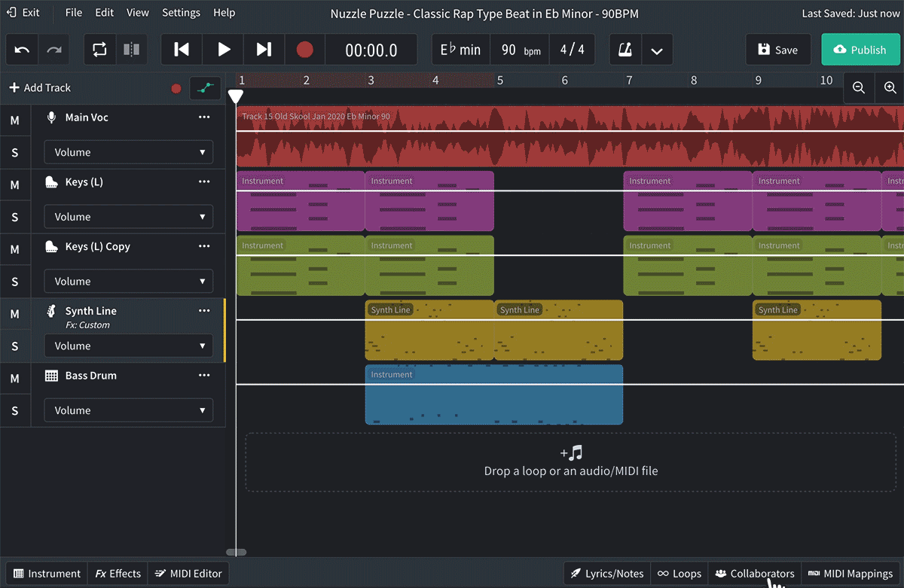The image size is (904, 588).
Task: Open the Settings menu
Action: 181,13
